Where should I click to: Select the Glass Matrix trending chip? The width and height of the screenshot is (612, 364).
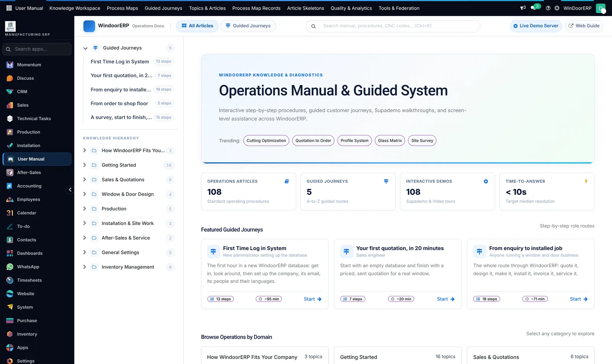(390, 141)
